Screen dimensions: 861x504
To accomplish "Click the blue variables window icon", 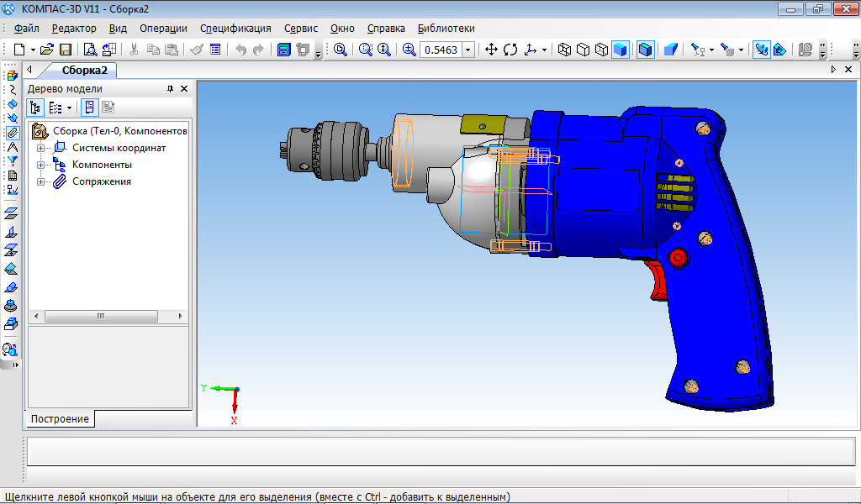I will 283,50.
